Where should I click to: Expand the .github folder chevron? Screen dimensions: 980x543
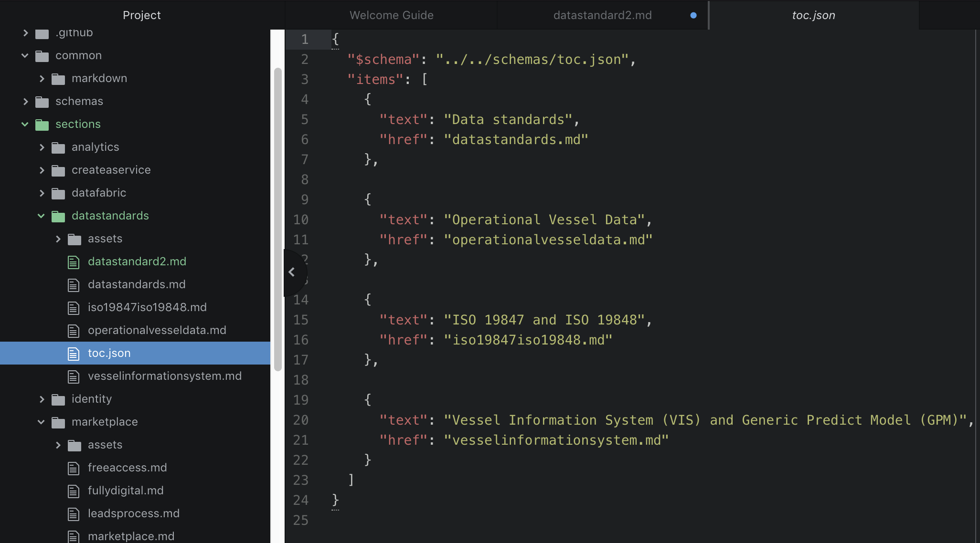pyautogui.click(x=25, y=33)
